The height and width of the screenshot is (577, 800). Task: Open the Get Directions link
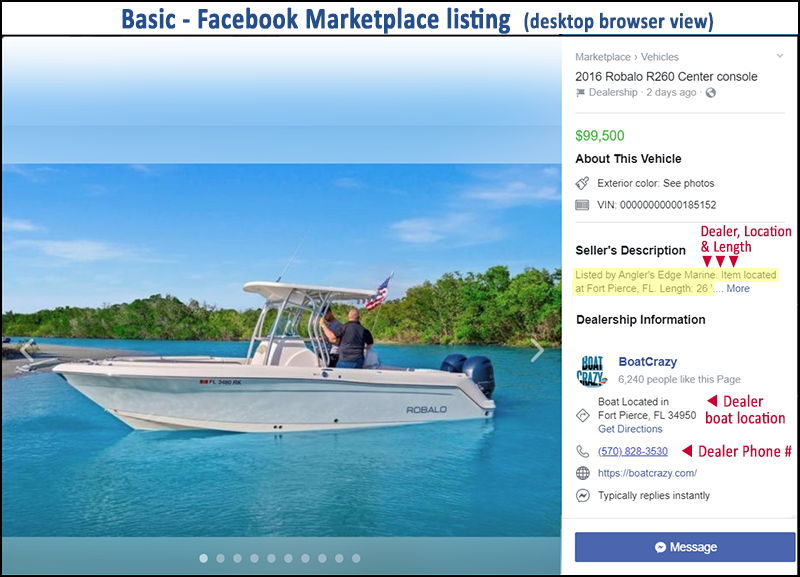tap(630, 429)
